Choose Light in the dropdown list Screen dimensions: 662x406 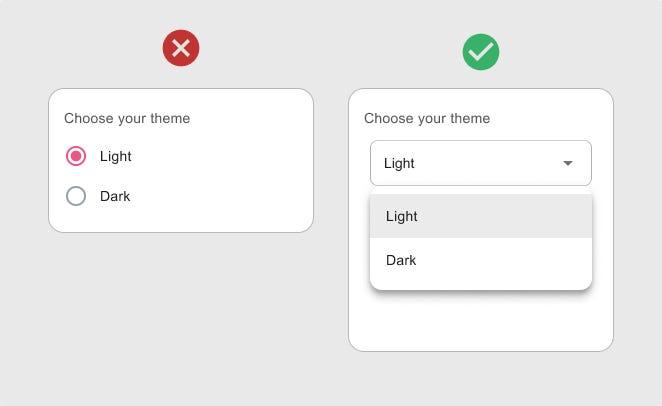coord(481,216)
